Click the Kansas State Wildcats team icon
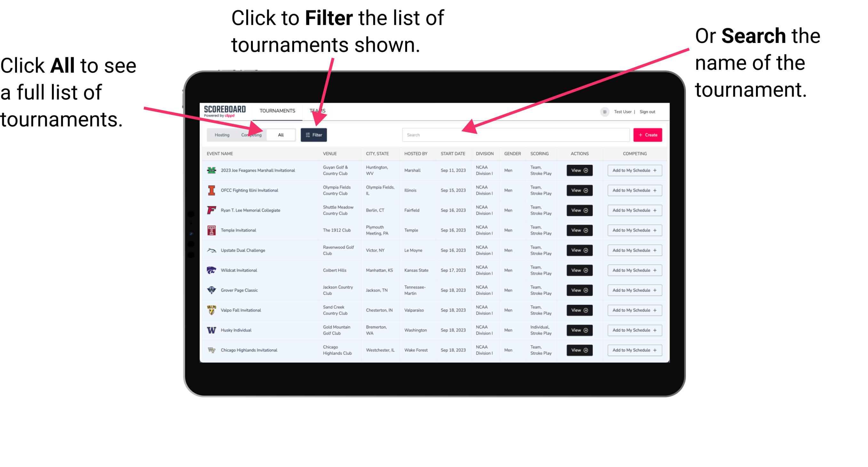Image resolution: width=868 pixels, height=467 pixels. point(211,270)
